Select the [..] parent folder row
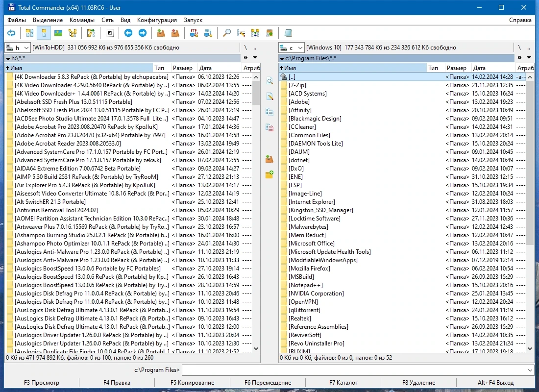The image size is (539, 392). 402,76
